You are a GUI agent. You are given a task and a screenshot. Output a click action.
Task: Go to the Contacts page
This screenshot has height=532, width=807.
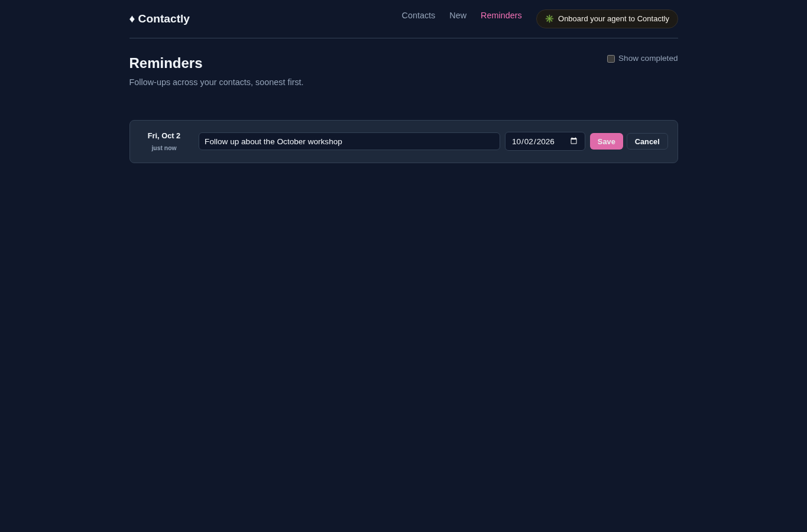click(419, 15)
